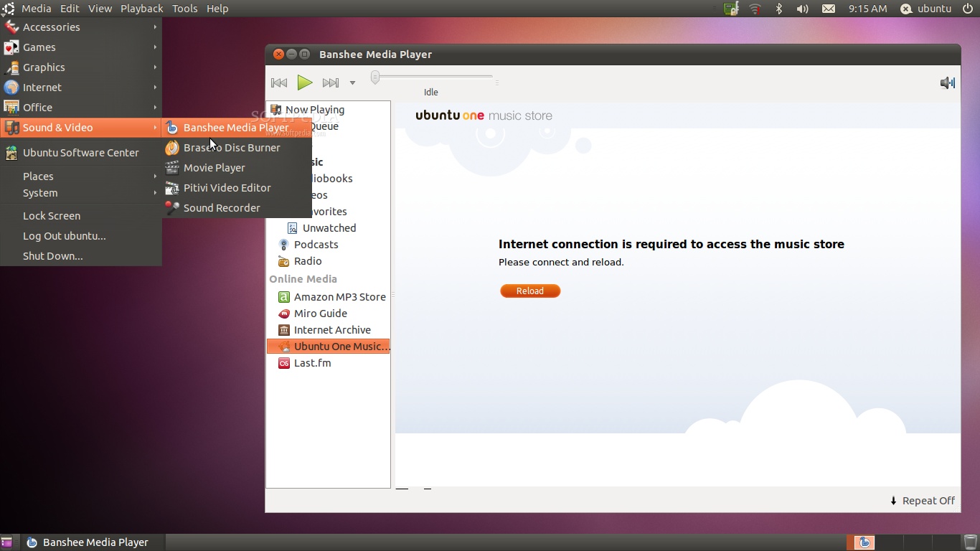Expand the Games submenu
Screen dimensions: 980x551
point(81,47)
